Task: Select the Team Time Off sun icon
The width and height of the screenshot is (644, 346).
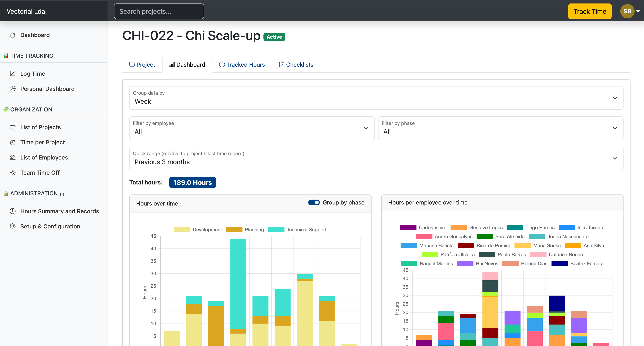Action: (x=13, y=172)
